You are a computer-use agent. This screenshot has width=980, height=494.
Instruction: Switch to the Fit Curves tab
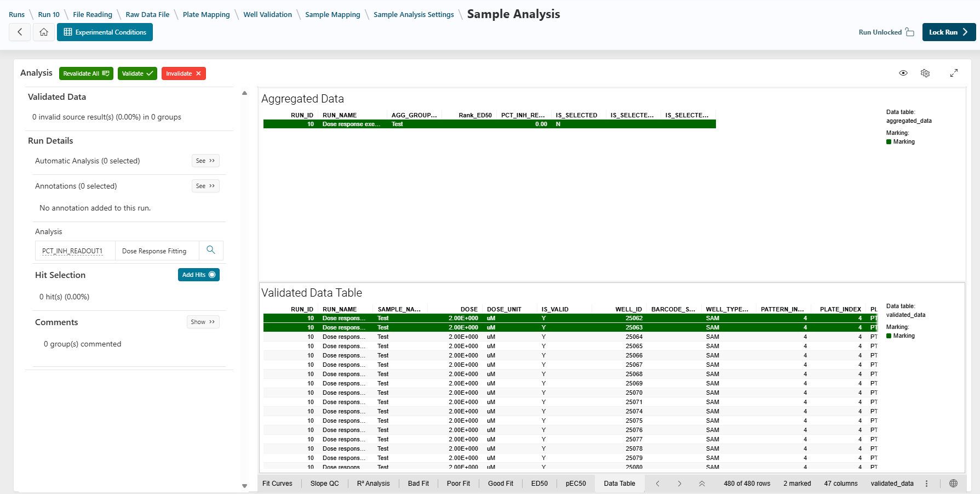click(277, 484)
